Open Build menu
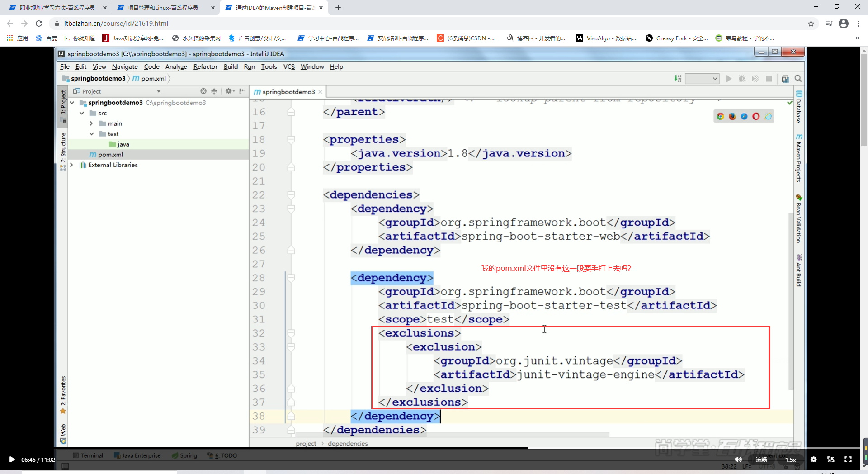Viewport: 868px width, 474px height. pos(231,66)
